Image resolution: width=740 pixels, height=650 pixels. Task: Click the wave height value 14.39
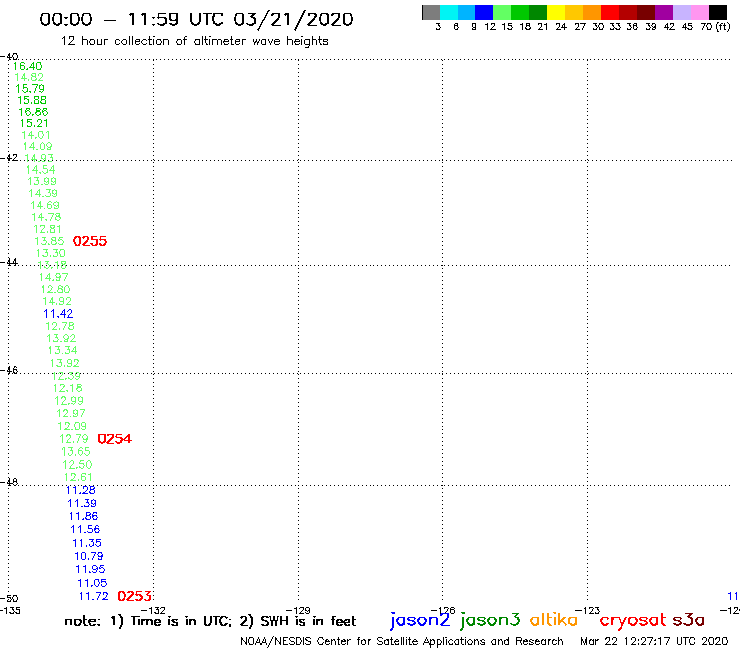pyautogui.click(x=42, y=193)
